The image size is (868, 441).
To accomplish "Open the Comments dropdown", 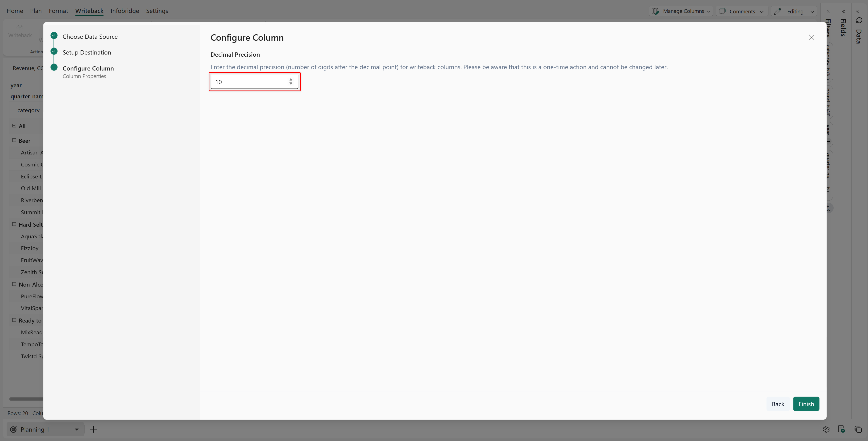I will tap(742, 11).
